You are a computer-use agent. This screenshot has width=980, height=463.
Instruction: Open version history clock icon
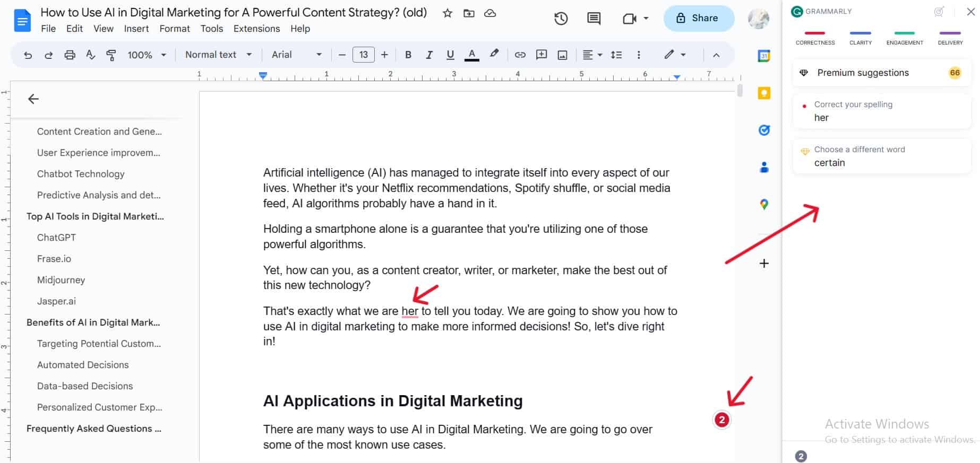(561, 19)
